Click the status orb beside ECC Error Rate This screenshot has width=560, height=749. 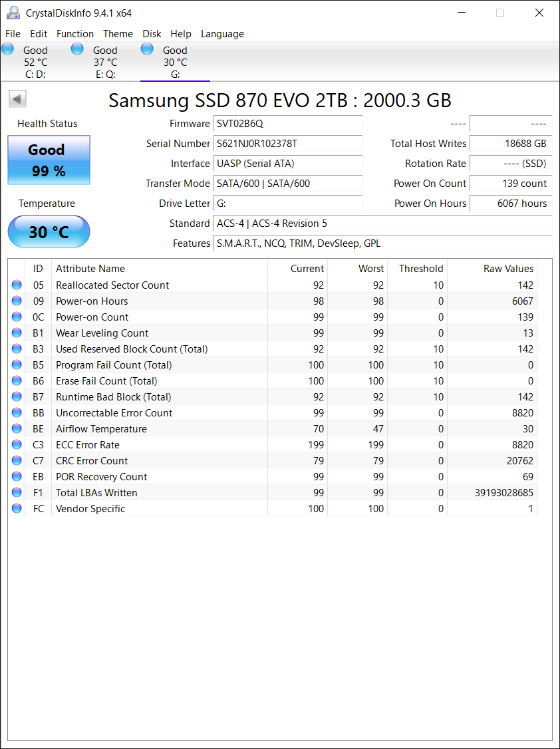(16, 444)
